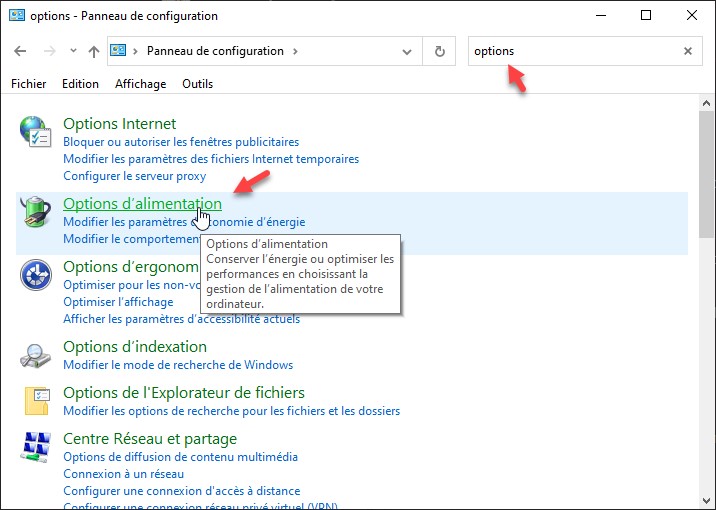Click in the search field containing options
Image resolution: width=716 pixels, height=510 pixels.
(x=570, y=51)
